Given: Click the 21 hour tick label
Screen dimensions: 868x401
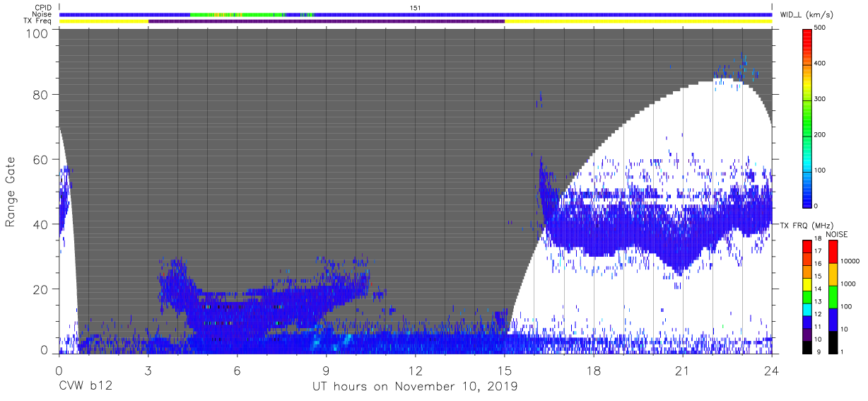Looking at the screenshot, I should [x=683, y=371].
